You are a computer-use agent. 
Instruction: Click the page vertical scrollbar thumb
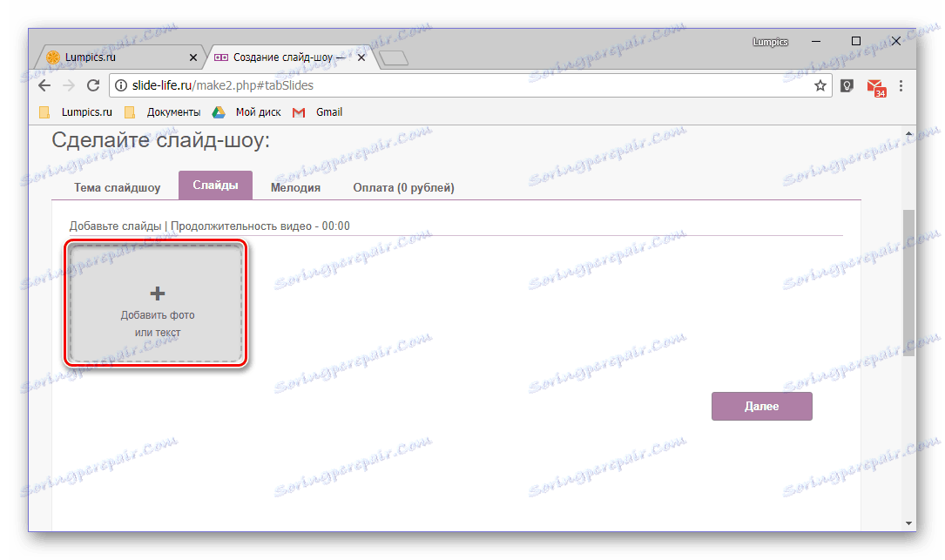(908, 283)
